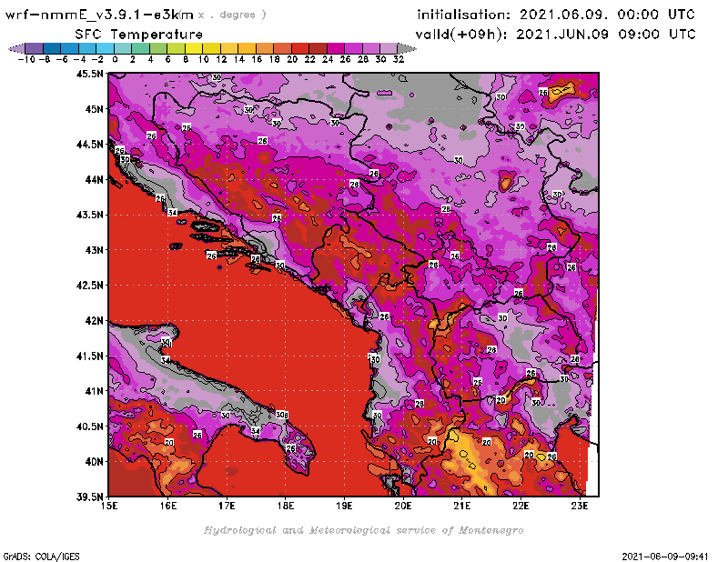Image resolution: width=728 pixels, height=562 pixels.
Task: Click the light purple below -10 arrow end of legend
Action: pos(16,48)
